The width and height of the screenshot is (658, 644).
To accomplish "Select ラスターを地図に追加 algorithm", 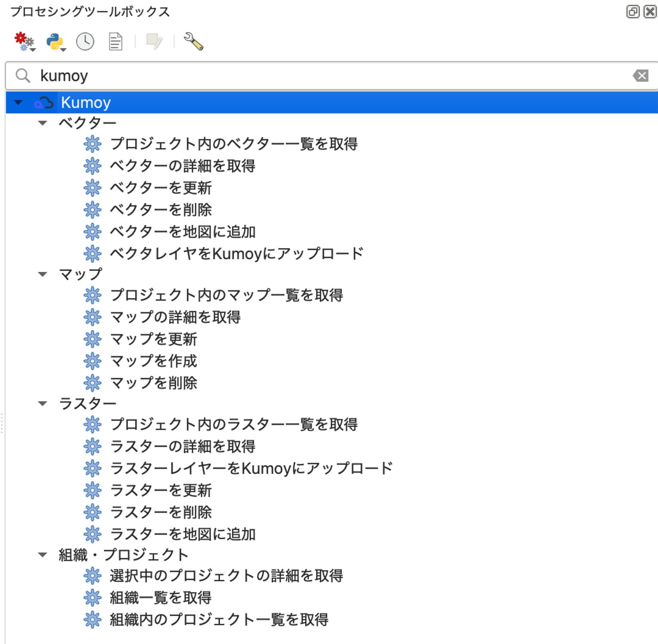I will pos(183,534).
